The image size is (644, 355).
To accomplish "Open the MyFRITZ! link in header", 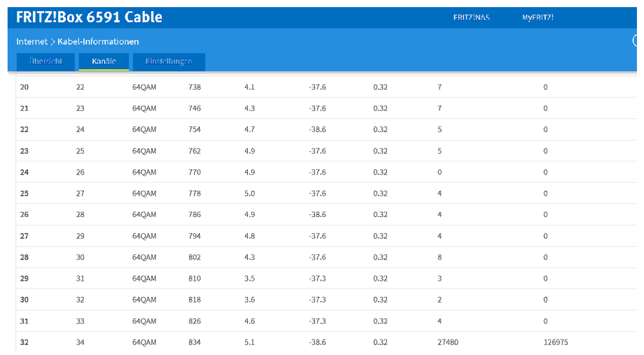I will click(538, 17).
